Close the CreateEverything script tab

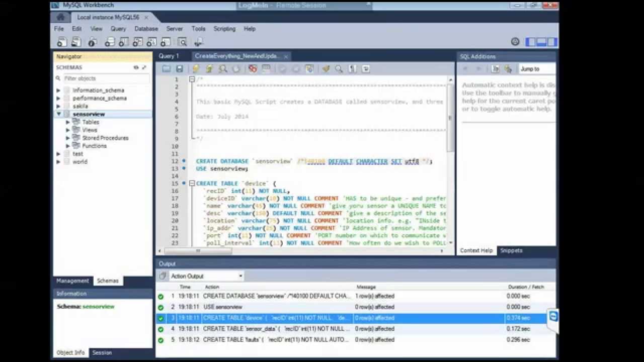click(286, 56)
